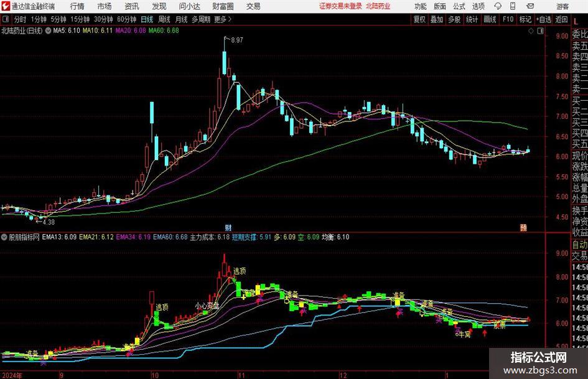Click the 4.38 low price label
Viewport: 588px width, 379px height.
click(49, 222)
